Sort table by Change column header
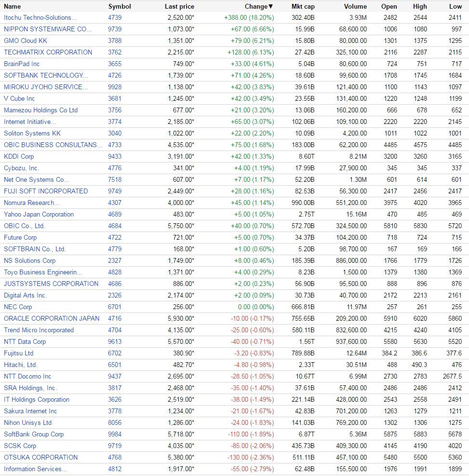This screenshot has height=476, width=469. coord(259,6)
